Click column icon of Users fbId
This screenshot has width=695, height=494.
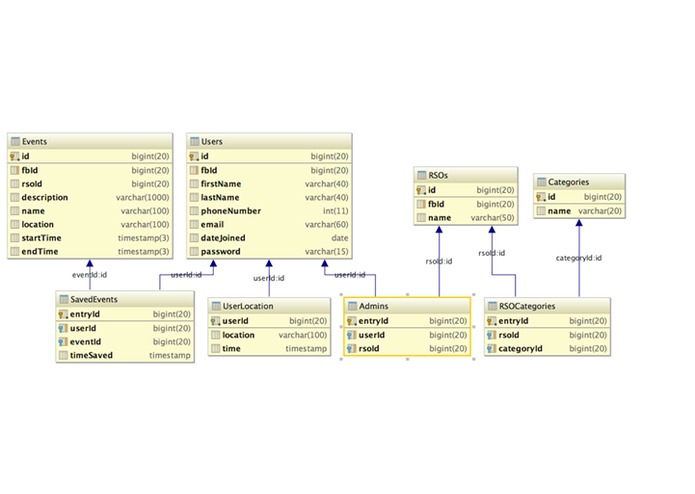[x=194, y=170]
